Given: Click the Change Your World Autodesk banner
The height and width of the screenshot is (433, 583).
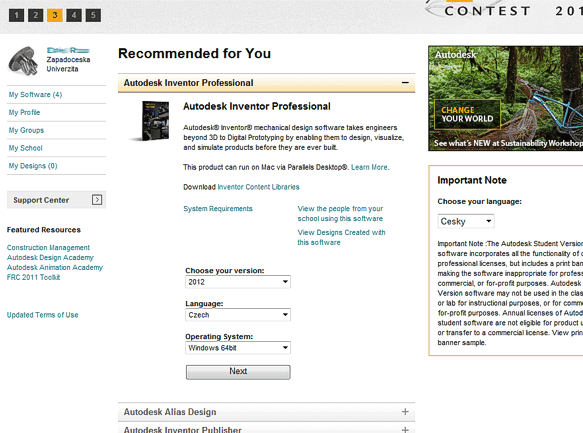Looking at the screenshot, I should 506,98.
